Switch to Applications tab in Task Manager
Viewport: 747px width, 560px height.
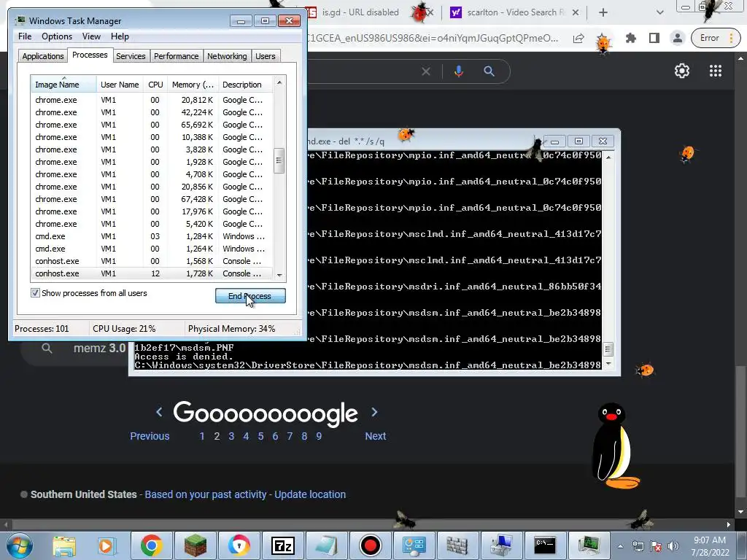43,56
